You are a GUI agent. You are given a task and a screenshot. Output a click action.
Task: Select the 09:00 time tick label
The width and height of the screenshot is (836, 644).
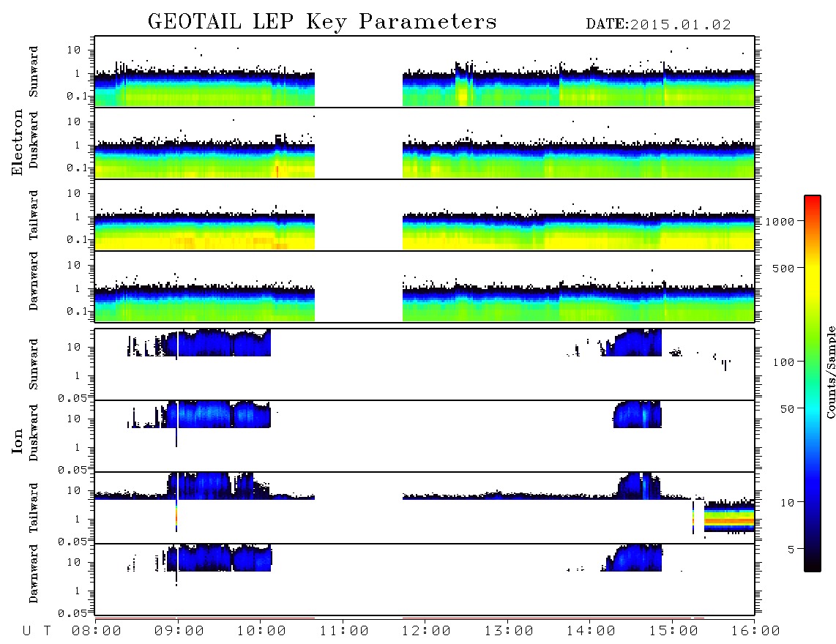[179, 631]
